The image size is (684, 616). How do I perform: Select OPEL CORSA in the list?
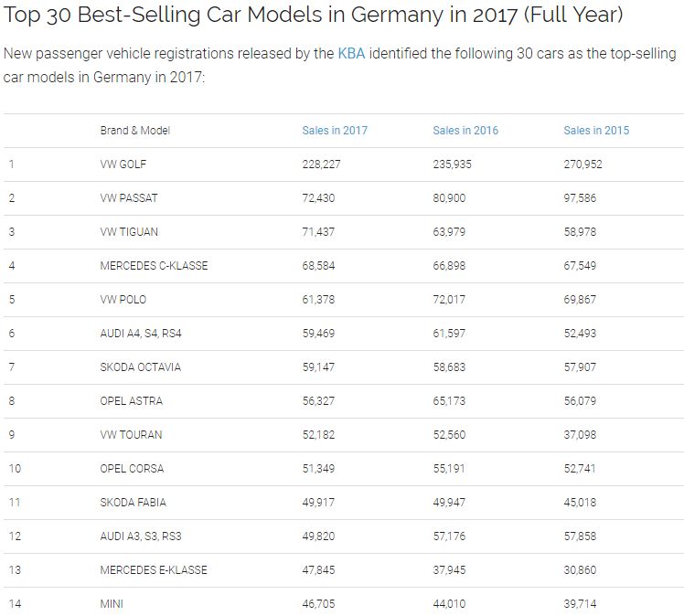(x=132, y=469)
